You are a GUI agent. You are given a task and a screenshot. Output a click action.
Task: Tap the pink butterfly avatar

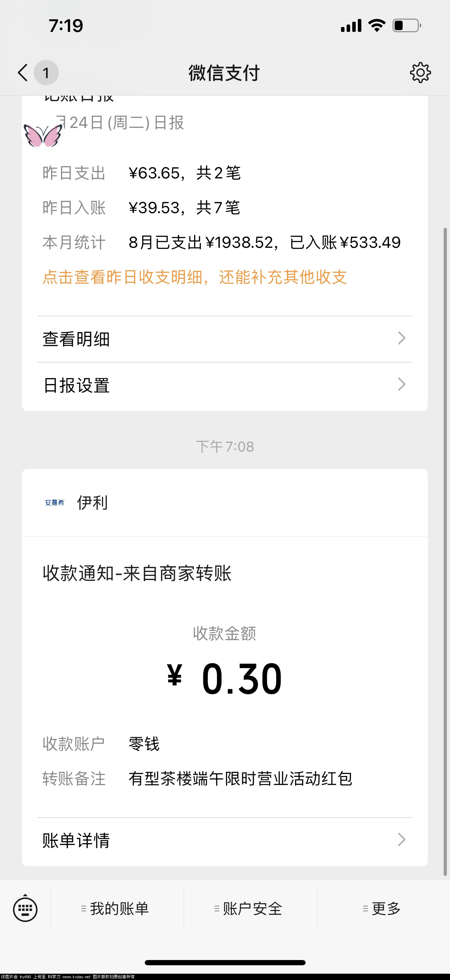pyautogui.click(x=43, y=135)
